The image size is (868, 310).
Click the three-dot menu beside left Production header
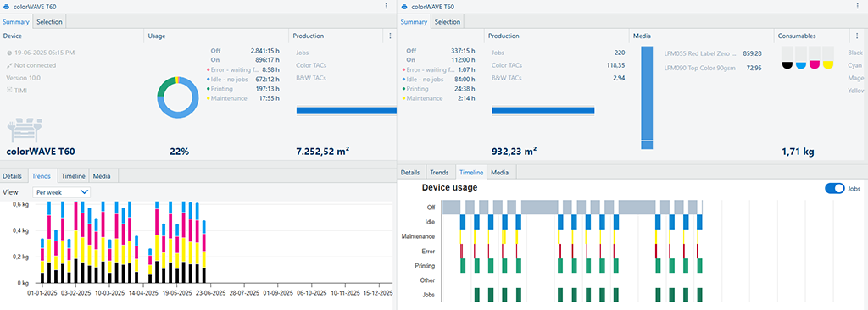(x=390, y=36)
